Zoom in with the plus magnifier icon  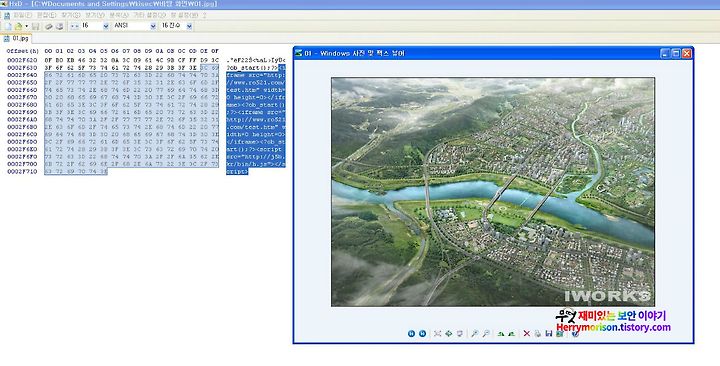point(475,333)
